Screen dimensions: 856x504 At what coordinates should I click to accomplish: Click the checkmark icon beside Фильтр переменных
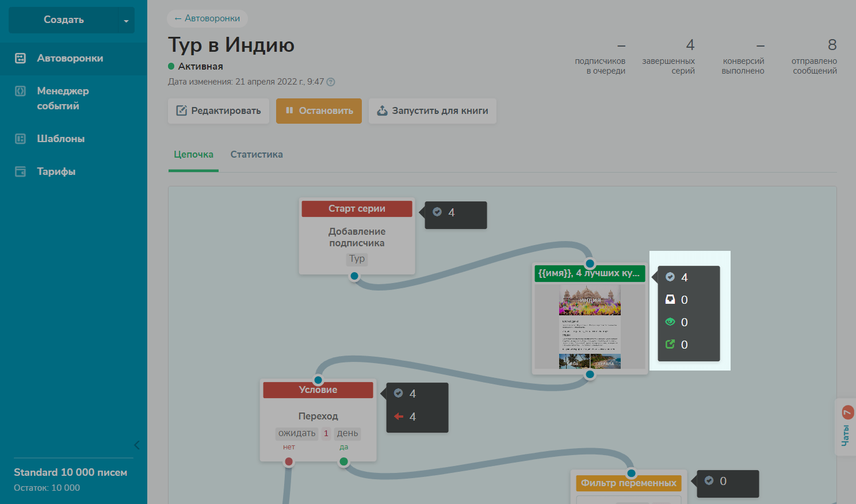(709, 480)
